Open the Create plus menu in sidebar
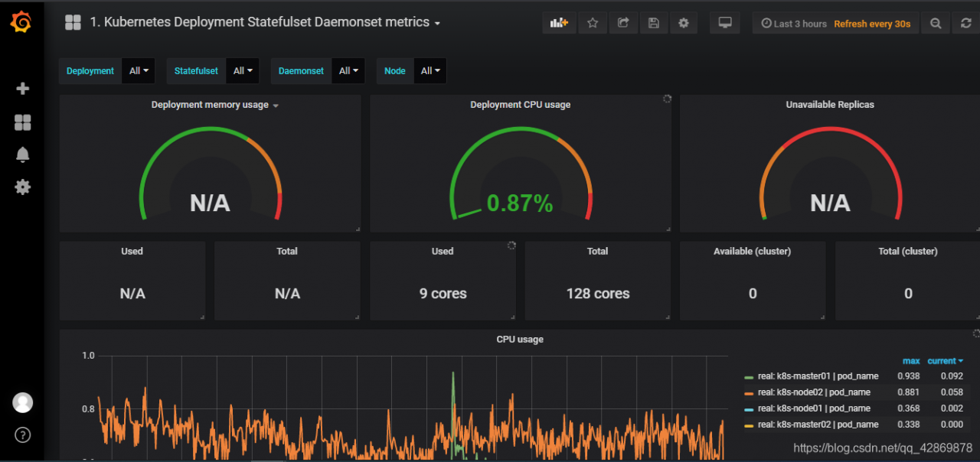The width and height of the screenshot is (980, 462). point(22,89)
